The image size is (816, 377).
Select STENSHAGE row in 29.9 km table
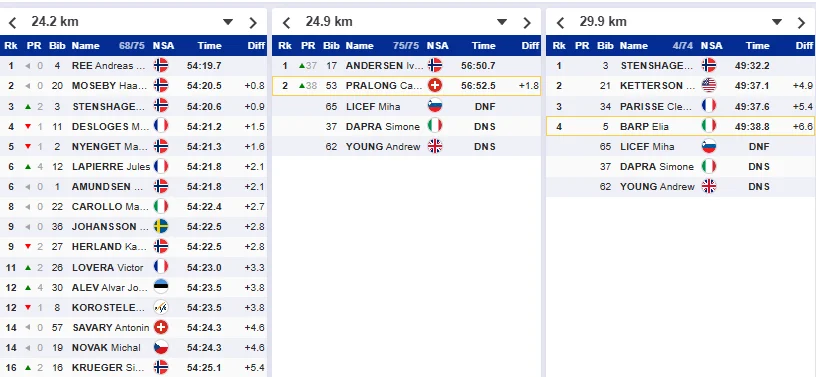(681, 66)
